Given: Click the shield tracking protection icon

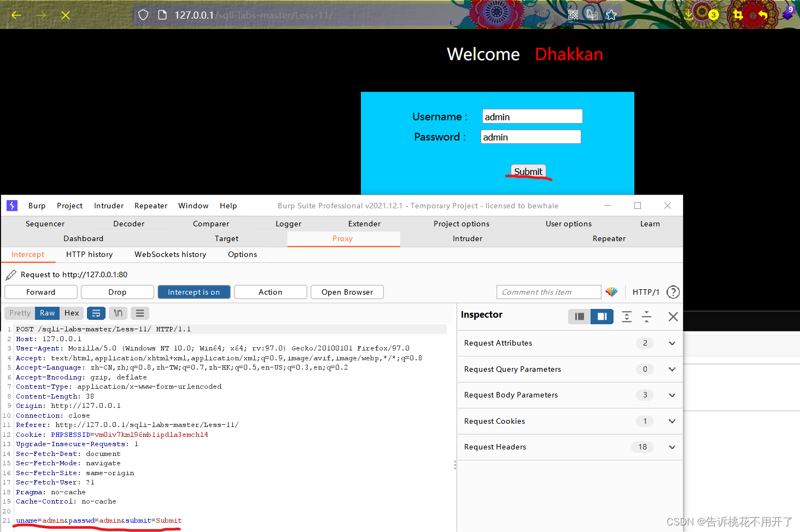Looking at the screenshot, I should 143,15.
